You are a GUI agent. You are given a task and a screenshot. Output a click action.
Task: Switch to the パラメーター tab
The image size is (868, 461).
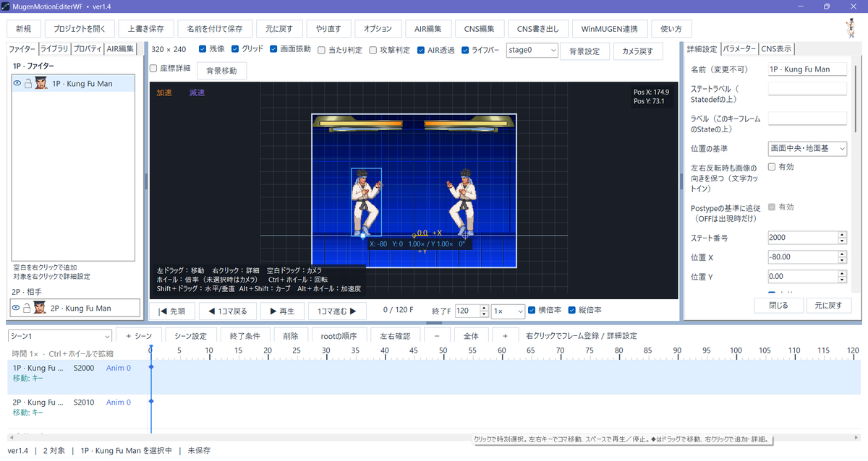tap(739, 49)
